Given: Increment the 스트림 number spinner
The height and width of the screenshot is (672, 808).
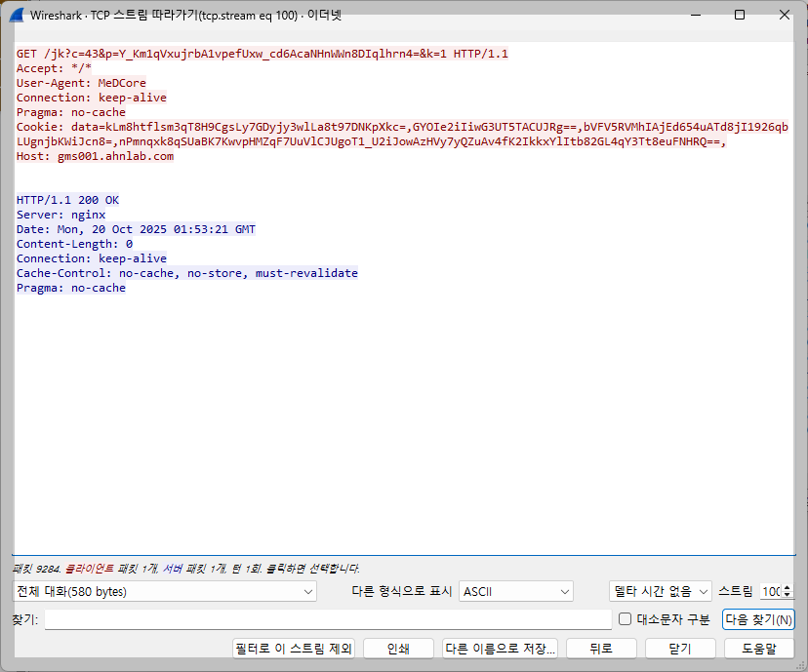Looking at the screenshot, I should (x=787, y=588).
